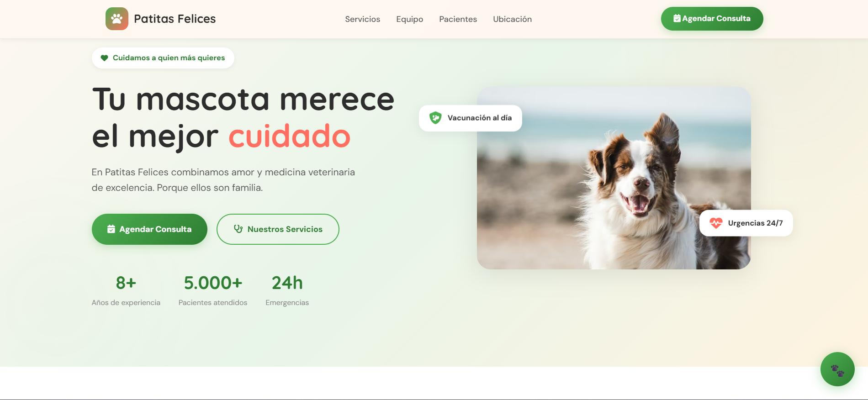Viewport: 868px width, 400px height.
Task: Open the Servicios nav link
Action: (x=362, y=19)
